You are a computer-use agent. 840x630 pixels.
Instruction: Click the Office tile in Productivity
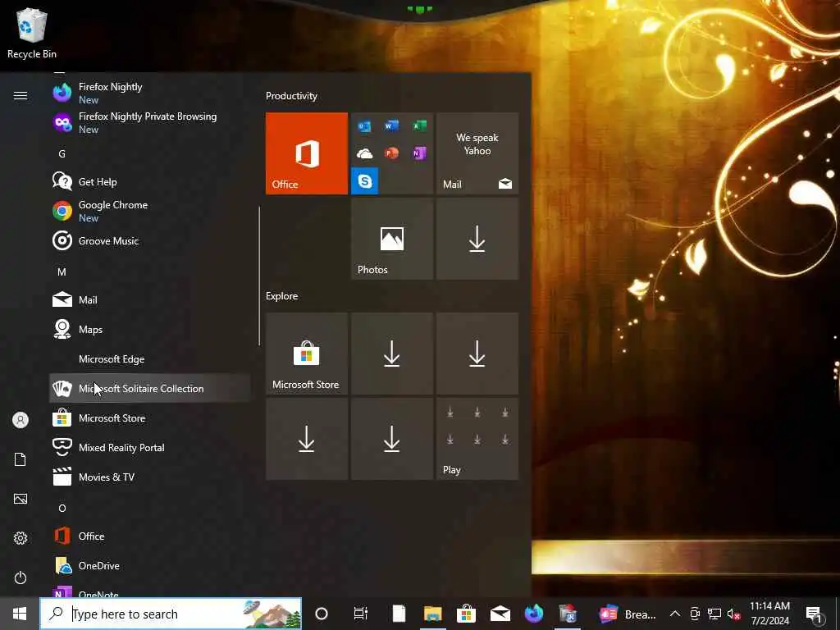307,153
